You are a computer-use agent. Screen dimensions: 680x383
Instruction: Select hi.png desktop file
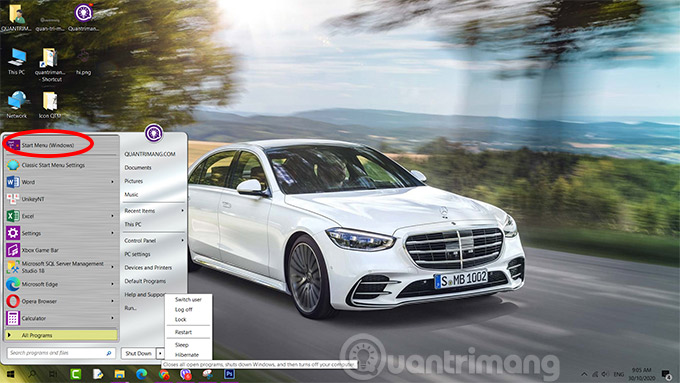(83, 62)
